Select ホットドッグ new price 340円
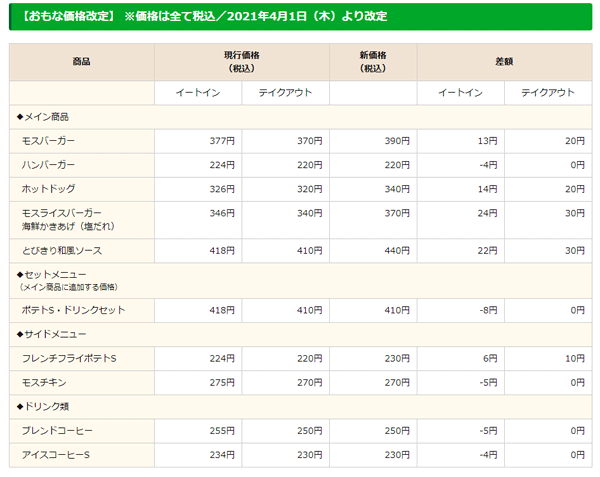 click(397, 189)
